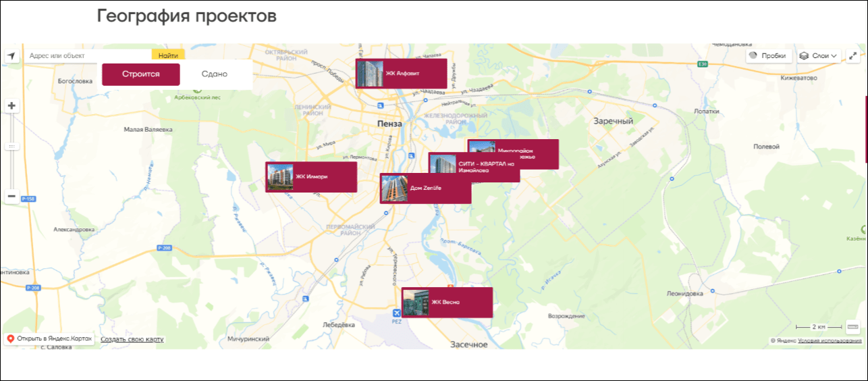Viewport: 868px width, 381px height.
Task: Switch to the Сдано tab
Action: click(215, 74)
